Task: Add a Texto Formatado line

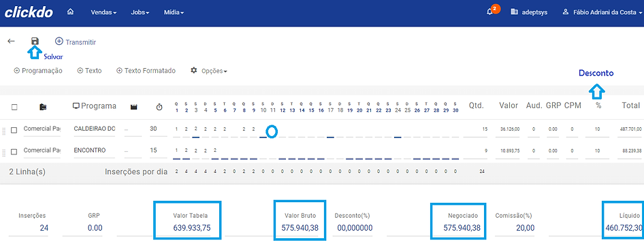Action: tap(146, 71)
